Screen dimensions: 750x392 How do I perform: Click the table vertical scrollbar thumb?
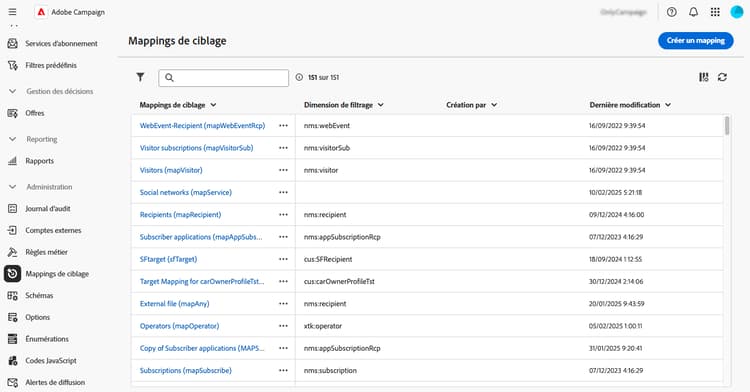click(x=727, y=126)
